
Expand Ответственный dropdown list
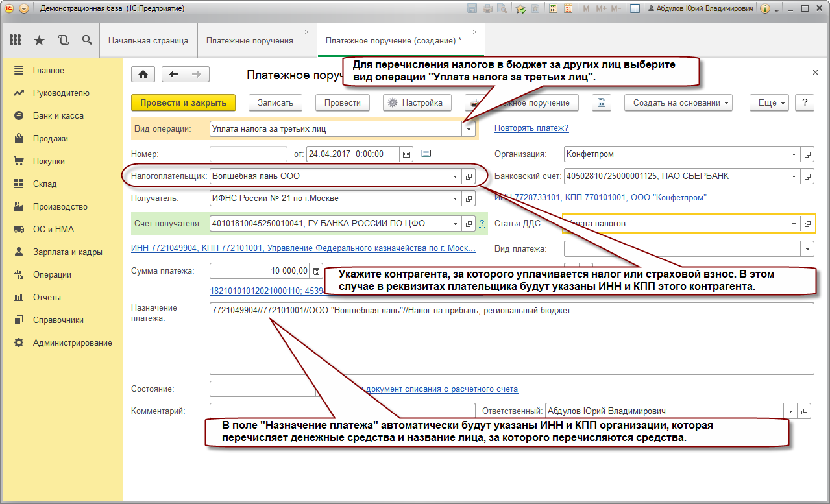(x=791, y=411)
